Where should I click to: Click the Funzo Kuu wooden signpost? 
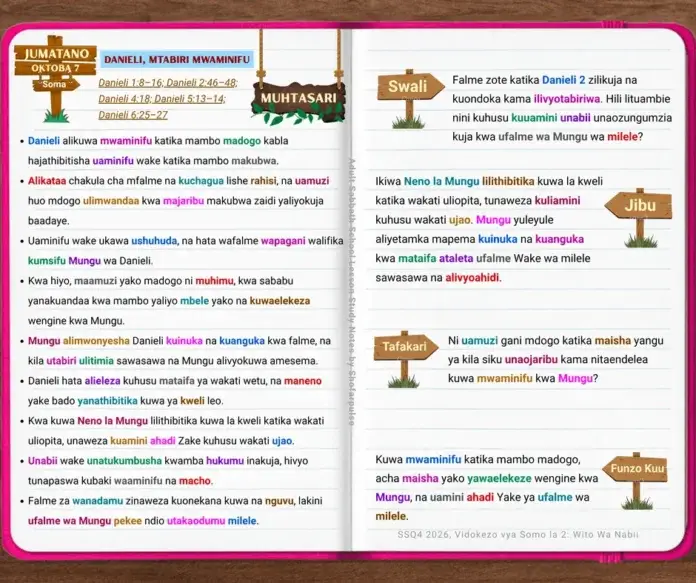[635, 480]
